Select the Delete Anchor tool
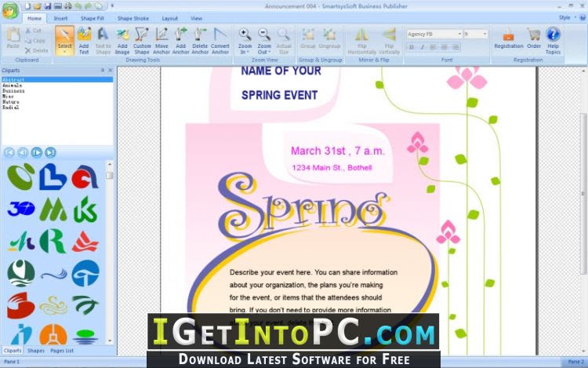Image resolution: width=588 pixels, height=368 pixels. point(200,40)
